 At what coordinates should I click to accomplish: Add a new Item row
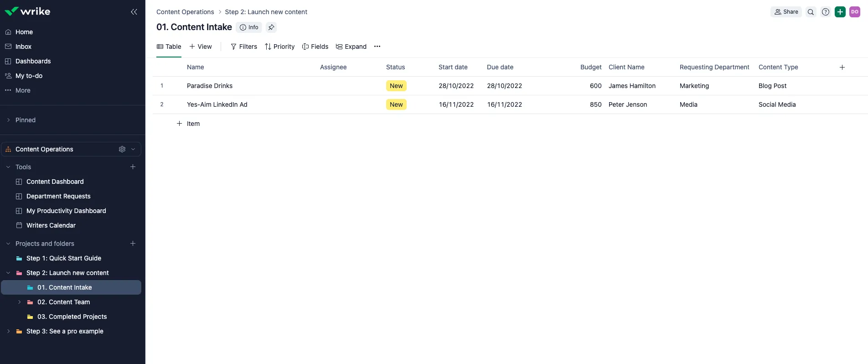coord(188,124)
